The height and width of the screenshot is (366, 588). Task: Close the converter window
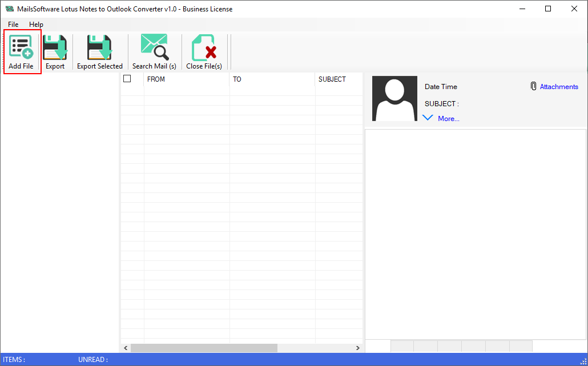click(x=574, y=9)
